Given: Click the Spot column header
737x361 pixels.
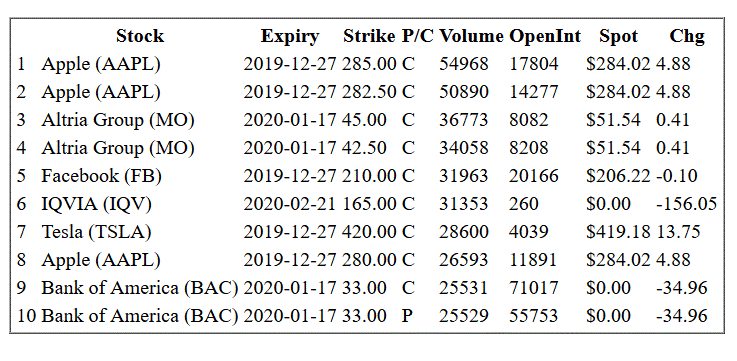Looking at the screenshot, I should tap(619, 36).
